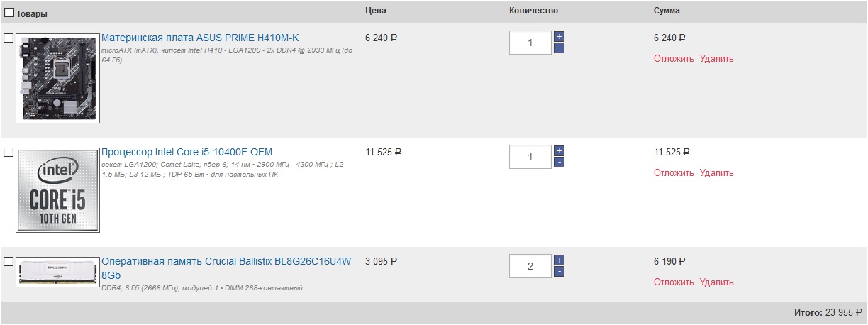Check the ASUS PRIME H410M-K item checkbox
The height and width of the screenshot is (325, 868).
coord(9,38)
